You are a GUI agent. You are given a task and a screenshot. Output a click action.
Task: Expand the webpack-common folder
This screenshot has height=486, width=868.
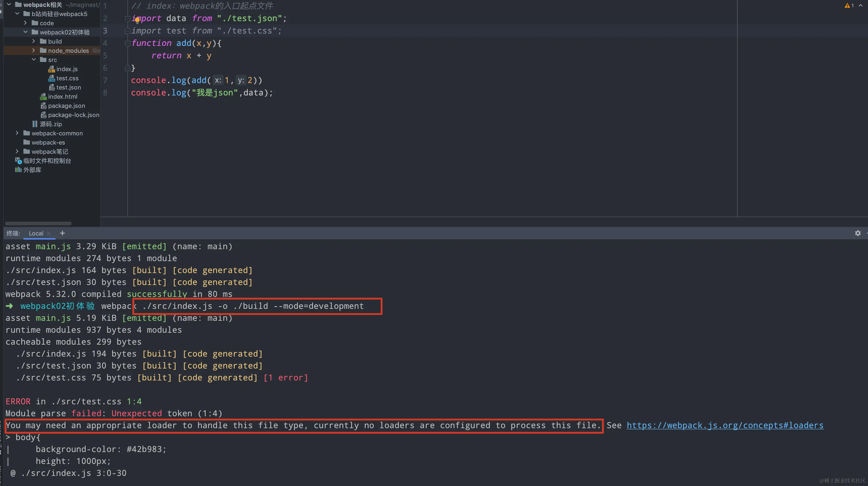click(17, 133)
